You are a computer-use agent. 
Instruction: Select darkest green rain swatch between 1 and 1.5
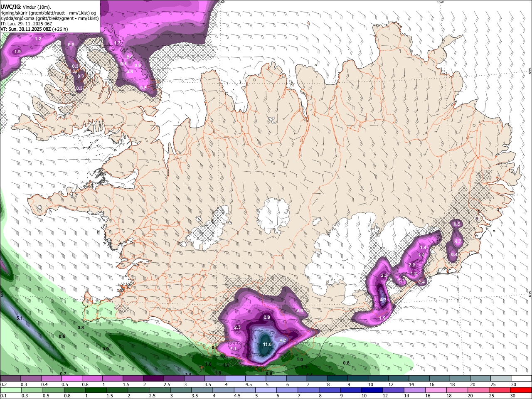pos(96,390)
